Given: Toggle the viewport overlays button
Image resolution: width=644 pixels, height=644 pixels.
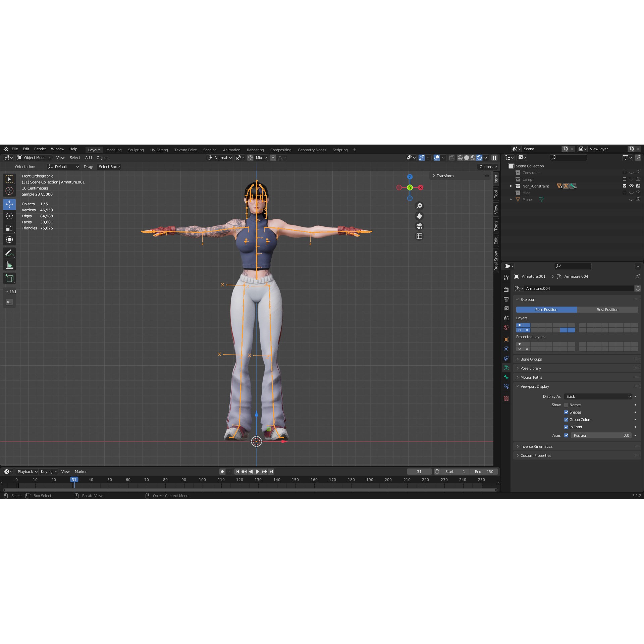Looking at the screenshot, I should 437,158.
